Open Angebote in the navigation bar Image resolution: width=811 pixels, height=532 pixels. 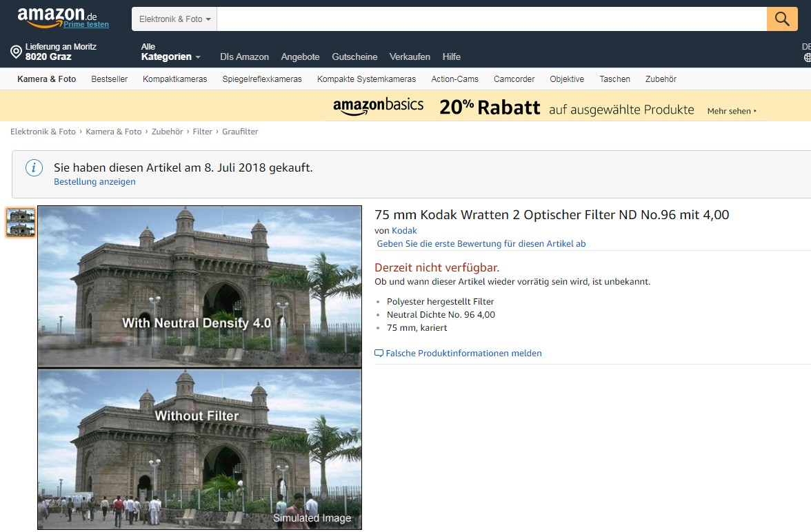pos(300,57)
